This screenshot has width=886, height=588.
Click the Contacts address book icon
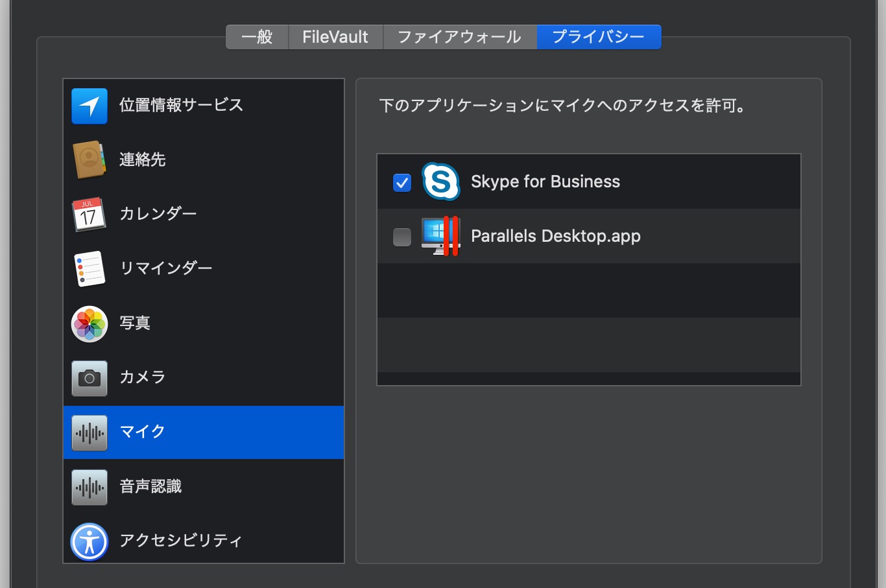(x=90, y=159)
